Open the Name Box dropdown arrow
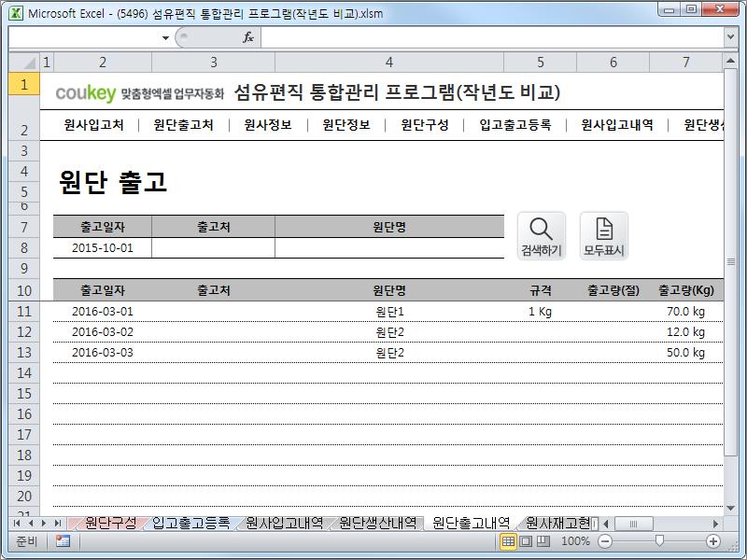Screen dimensions: 747x560 165,37
